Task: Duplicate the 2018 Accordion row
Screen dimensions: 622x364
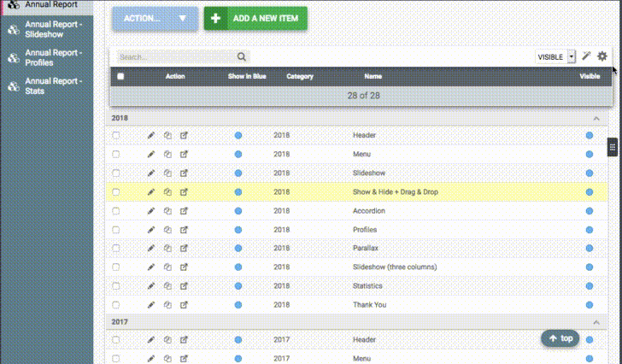Action: point(167,211)
